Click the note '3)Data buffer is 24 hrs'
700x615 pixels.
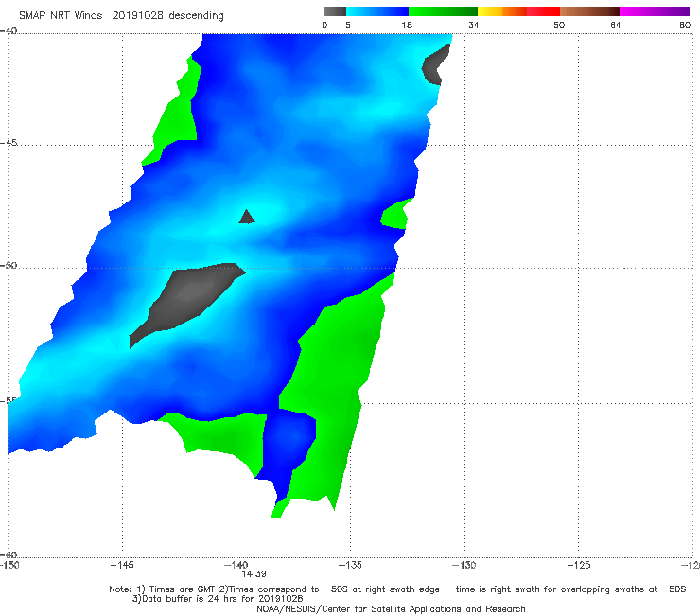(x=218, y=599)
